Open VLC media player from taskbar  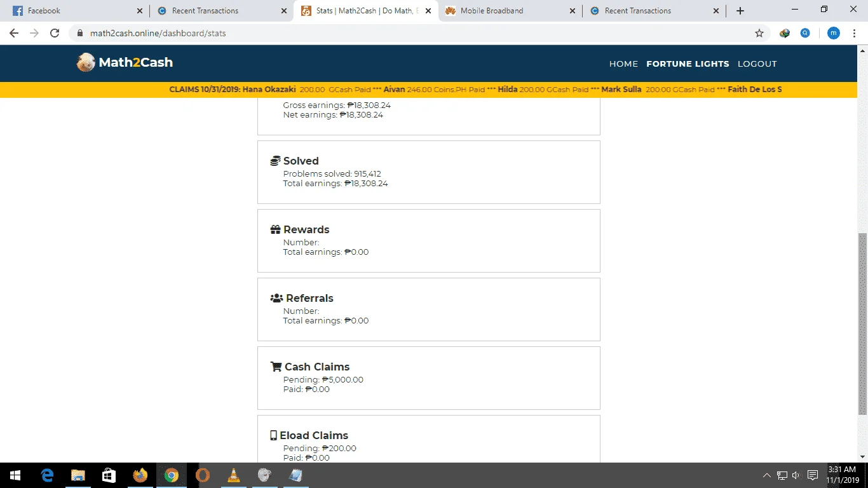click(234, 475)
